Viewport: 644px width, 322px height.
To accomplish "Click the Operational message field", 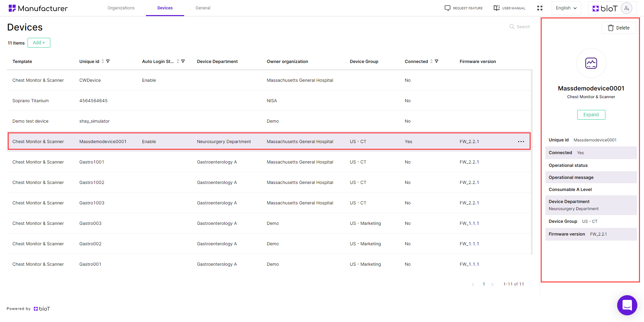I will coord(591,177).
